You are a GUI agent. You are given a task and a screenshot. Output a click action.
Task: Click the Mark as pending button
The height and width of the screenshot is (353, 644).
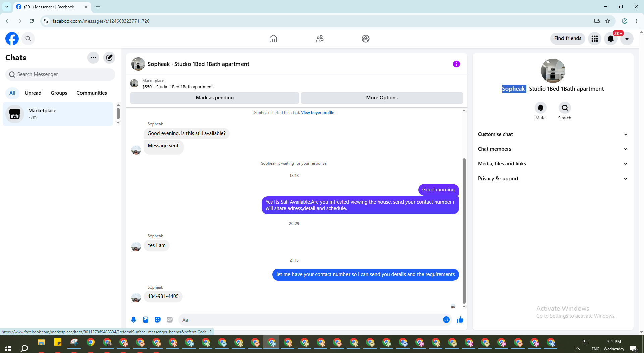(x=215, y=98)
